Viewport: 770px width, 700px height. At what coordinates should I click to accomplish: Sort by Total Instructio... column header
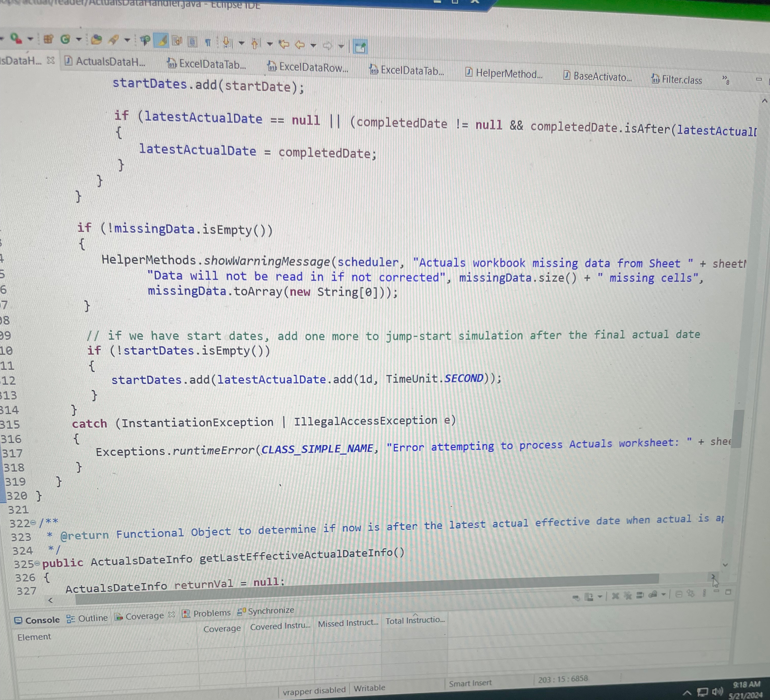pyautogui.click(x=415, y=620)
